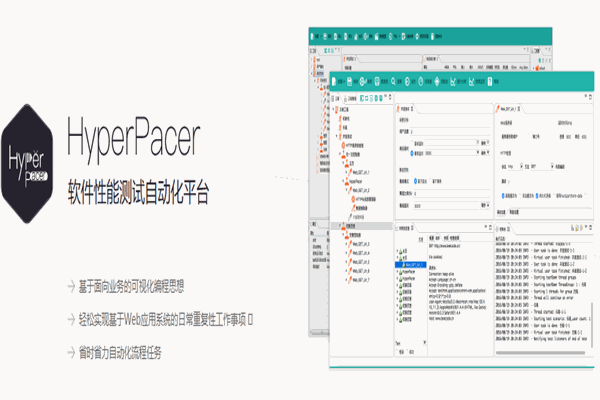Collapse the HyperPacer node arrow in script tree

point(343,181)
